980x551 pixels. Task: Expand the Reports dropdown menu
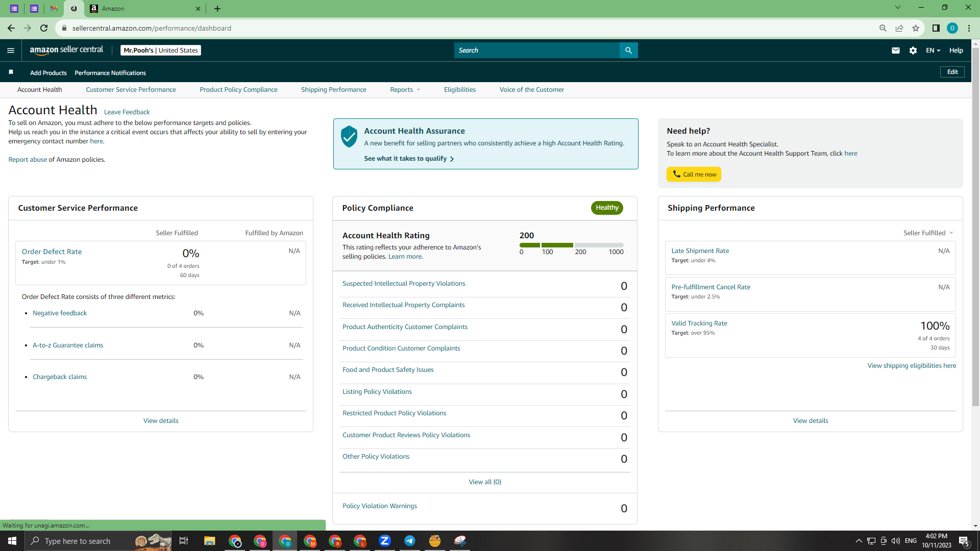[x=405, y=89]
